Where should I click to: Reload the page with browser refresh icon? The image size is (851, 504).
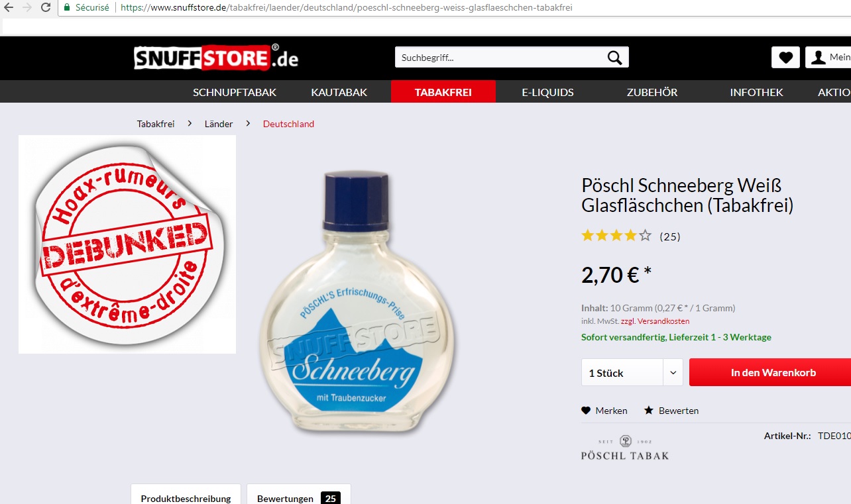coord(46,7)
